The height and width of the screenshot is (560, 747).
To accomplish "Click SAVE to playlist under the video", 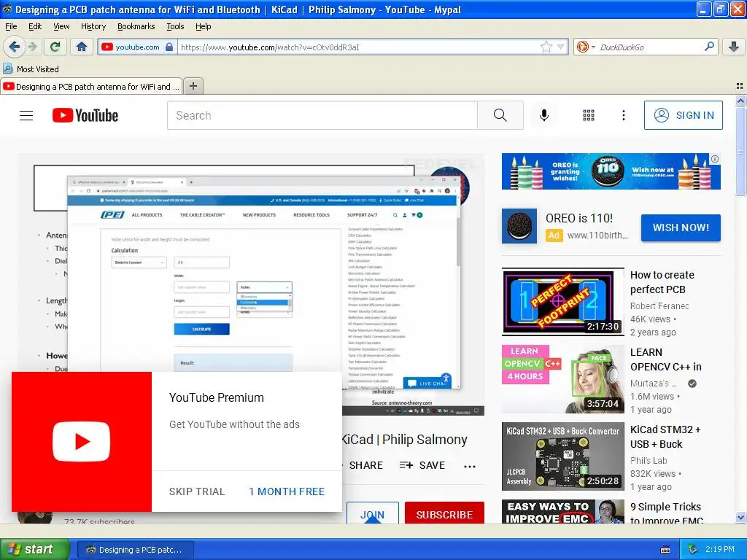I will tap(422, 465).
